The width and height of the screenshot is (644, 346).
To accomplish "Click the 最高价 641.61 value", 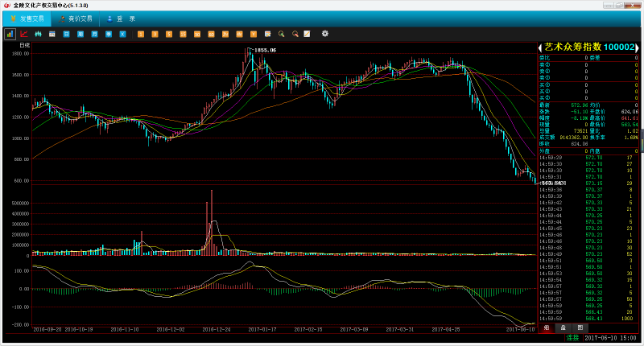I will pyautogui.click(x=630, y=118).
